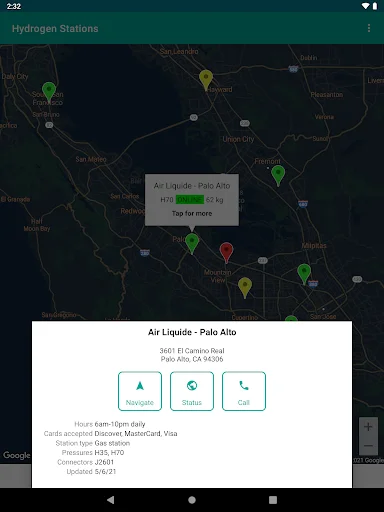Screen dimensions: 384x512
Task: Select the red pin near Mountain View
Action: (x=226, y=252)
